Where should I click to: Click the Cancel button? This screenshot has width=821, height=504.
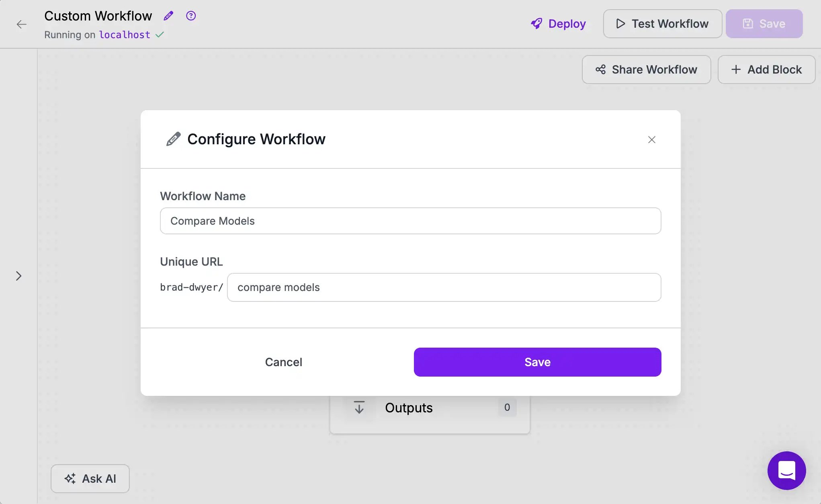tap(283, 362)
